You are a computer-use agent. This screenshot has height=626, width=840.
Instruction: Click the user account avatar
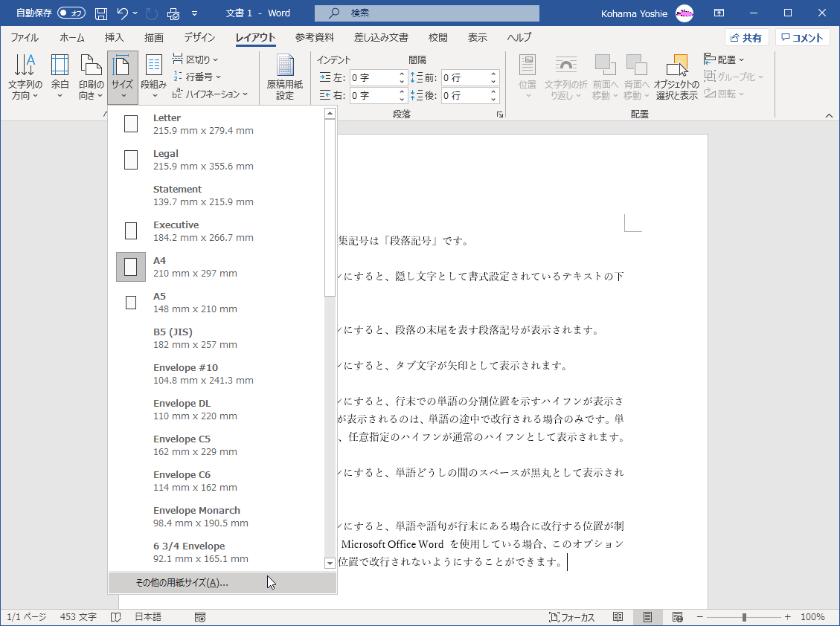[684, 13]
